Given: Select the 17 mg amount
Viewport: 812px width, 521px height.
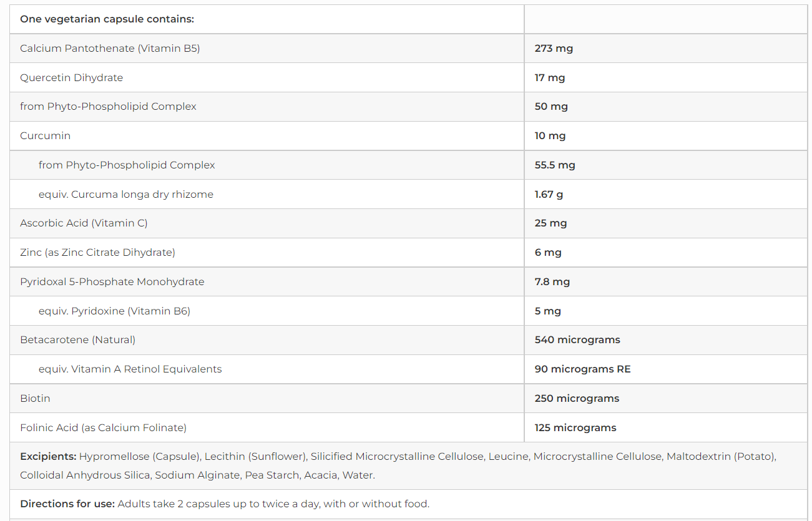Looking at the screenshot, I should tap(549, 77).
